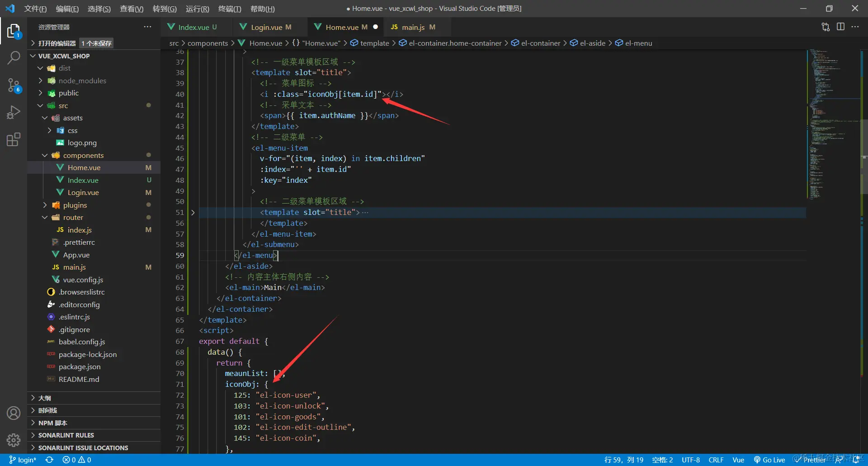
Task: Open Problems via errors and warnings count
Action: tap(77, 460)
